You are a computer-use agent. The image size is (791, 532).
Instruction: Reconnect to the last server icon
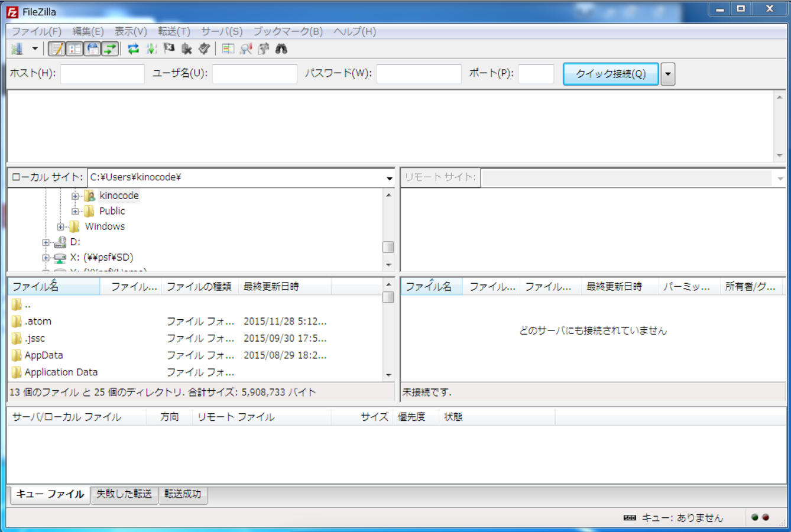coord(204,49)
